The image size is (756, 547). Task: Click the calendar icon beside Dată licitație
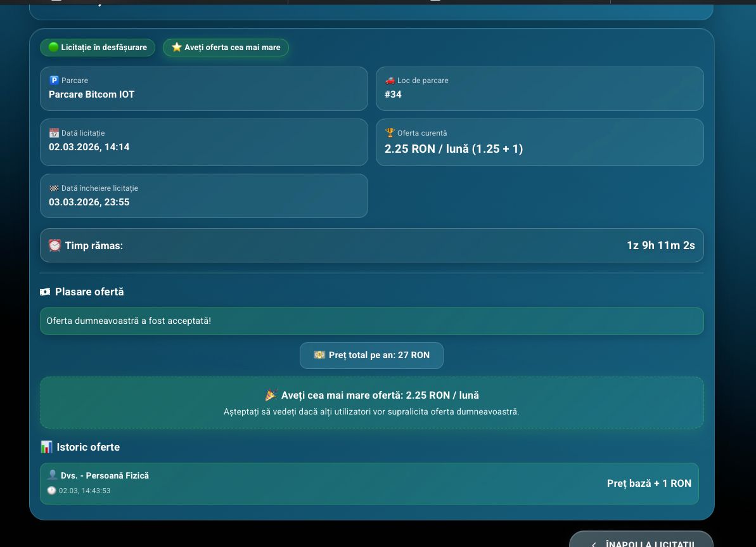click(x=54, y=133)
